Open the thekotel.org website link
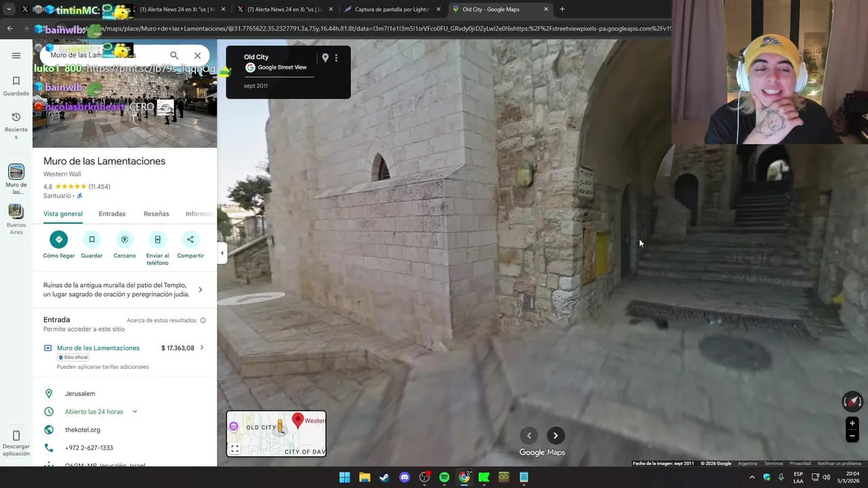The height and width of the screenshot is (488, 868). point(83,430)
